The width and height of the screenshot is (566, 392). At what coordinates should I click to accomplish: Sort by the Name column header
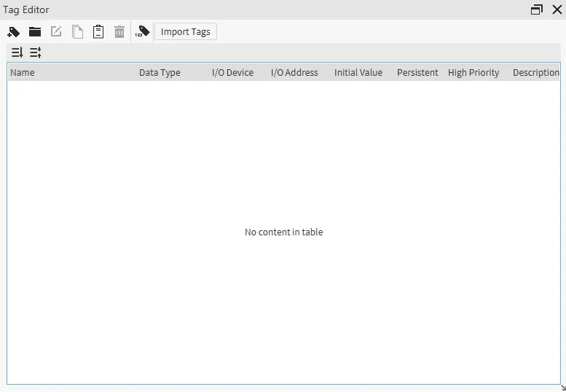coord(23,73)
